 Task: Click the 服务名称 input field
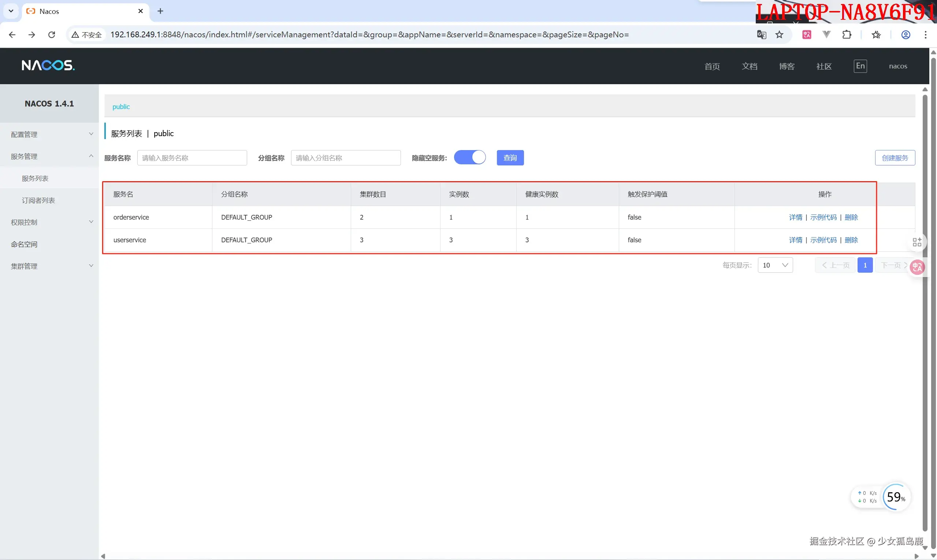click(192, 158)
